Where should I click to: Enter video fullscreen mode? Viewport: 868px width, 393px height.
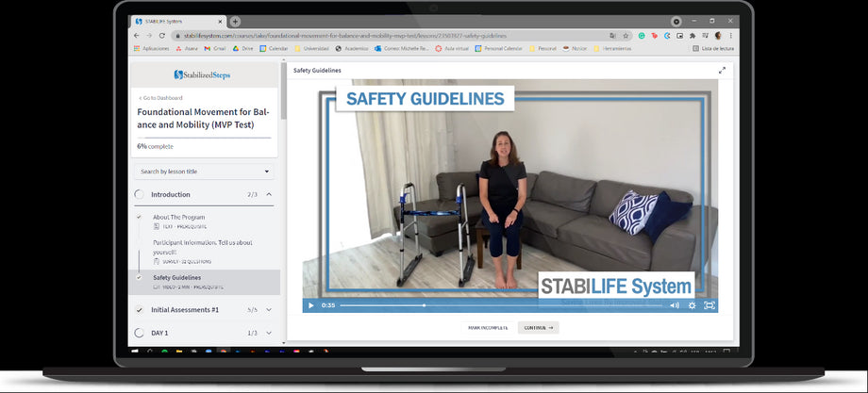[709, 305]
